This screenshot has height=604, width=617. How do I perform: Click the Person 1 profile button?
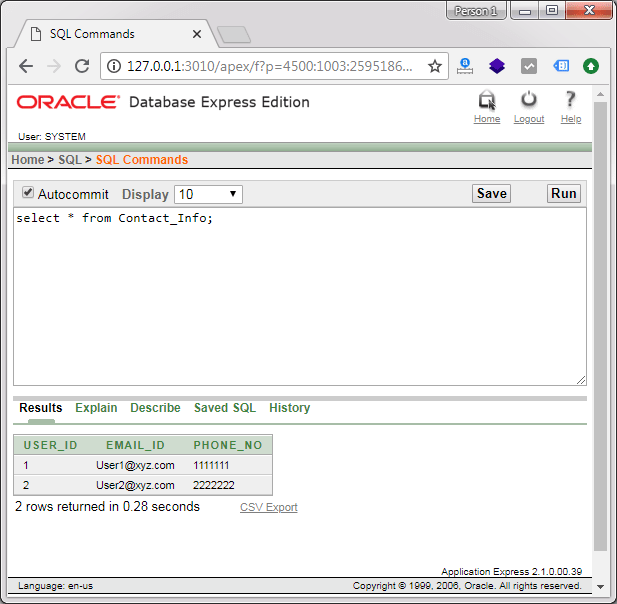476,11
